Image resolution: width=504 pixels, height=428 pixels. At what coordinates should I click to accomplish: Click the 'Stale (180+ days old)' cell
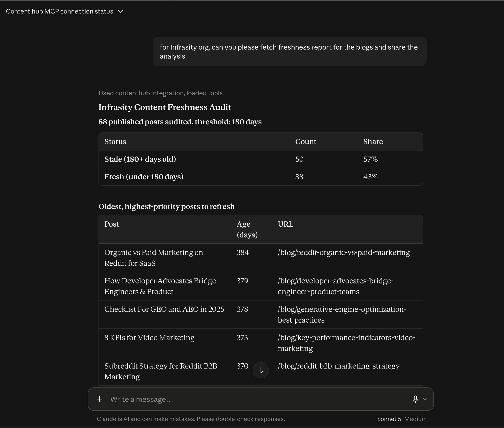[x=140, y=159]
